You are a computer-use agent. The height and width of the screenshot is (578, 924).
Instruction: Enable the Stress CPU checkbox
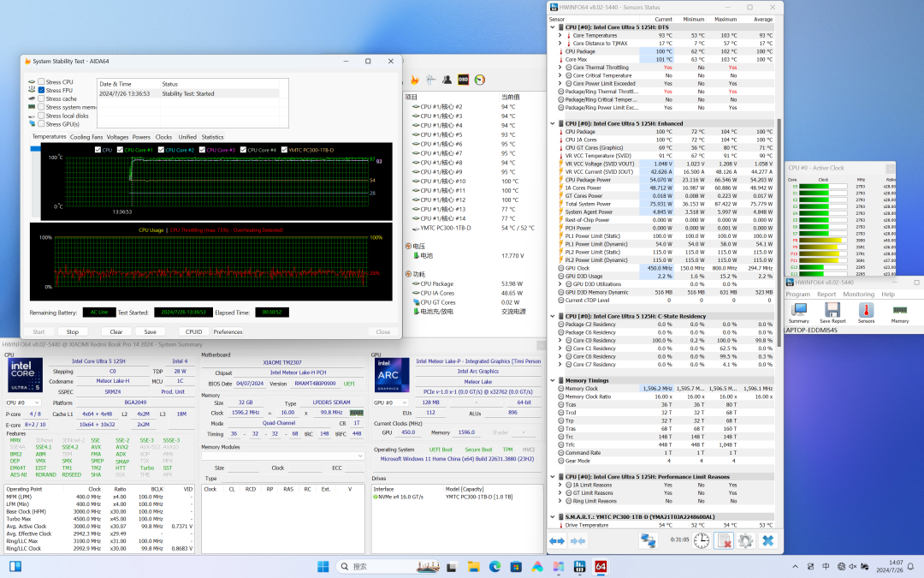coord(41,81)
